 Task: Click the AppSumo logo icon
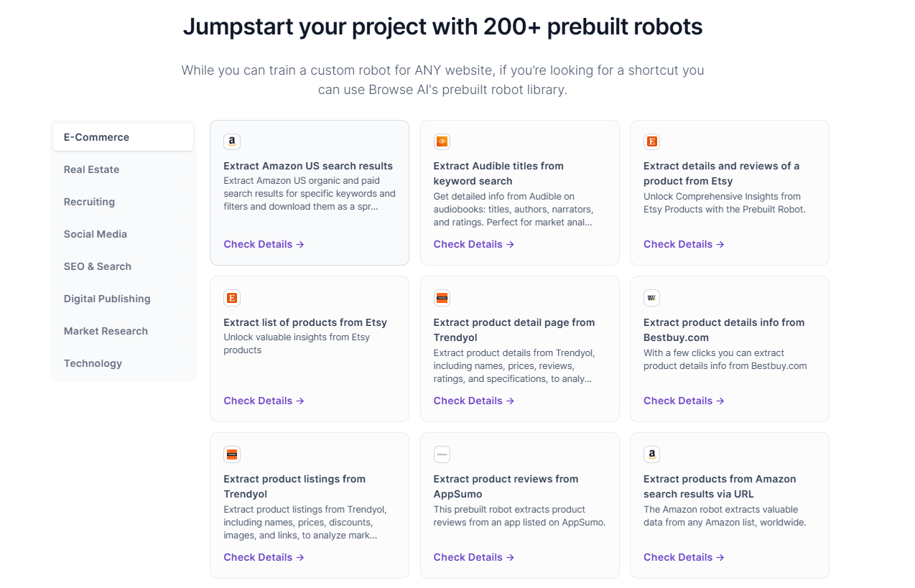click(x=442, y=454)
